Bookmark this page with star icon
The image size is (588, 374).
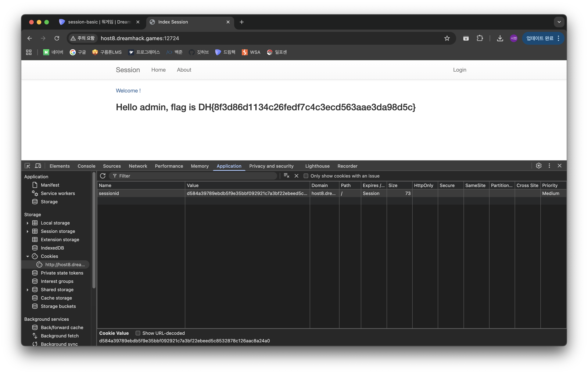coord(447,38)
